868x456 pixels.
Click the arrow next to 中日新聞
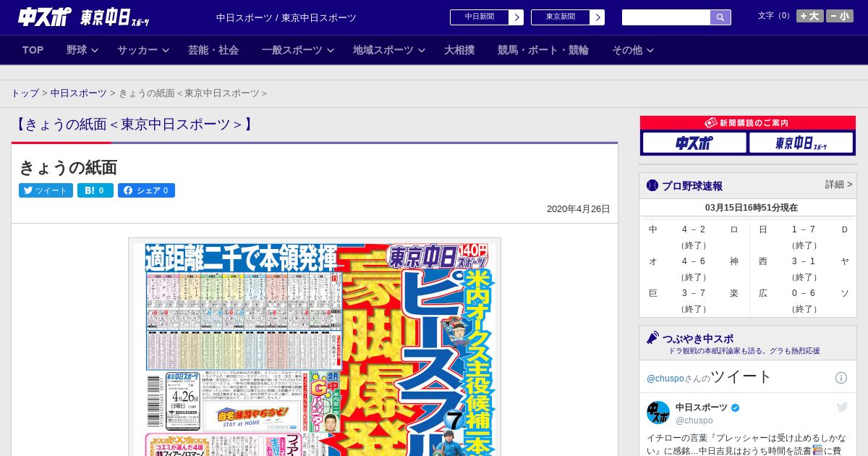[516, 17]
